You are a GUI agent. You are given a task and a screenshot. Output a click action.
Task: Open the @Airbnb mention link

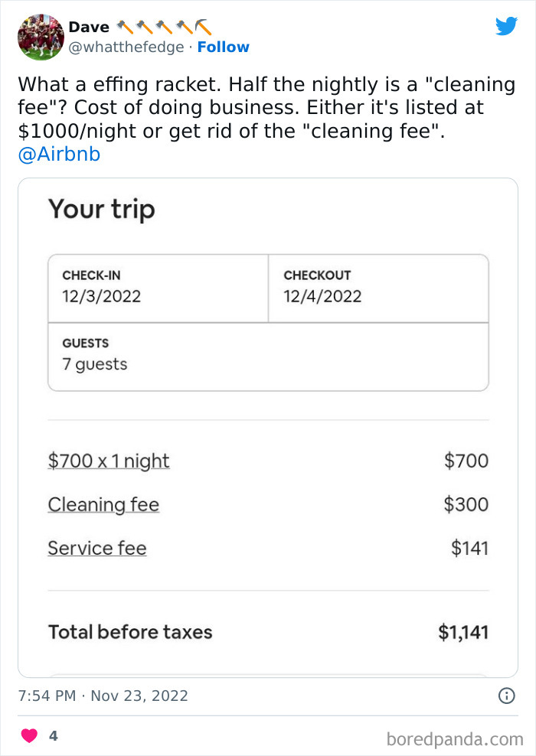pos(58,155)
